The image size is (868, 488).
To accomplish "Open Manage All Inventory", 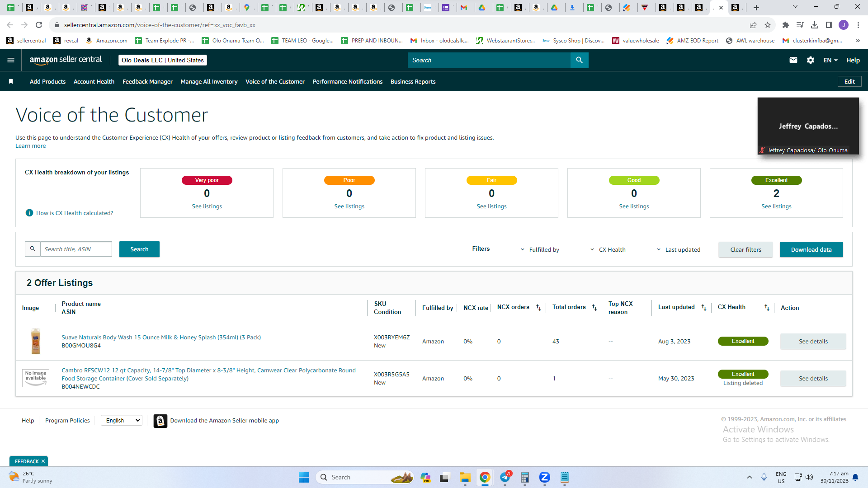I will pyautogui.click(x=209, y=82).
